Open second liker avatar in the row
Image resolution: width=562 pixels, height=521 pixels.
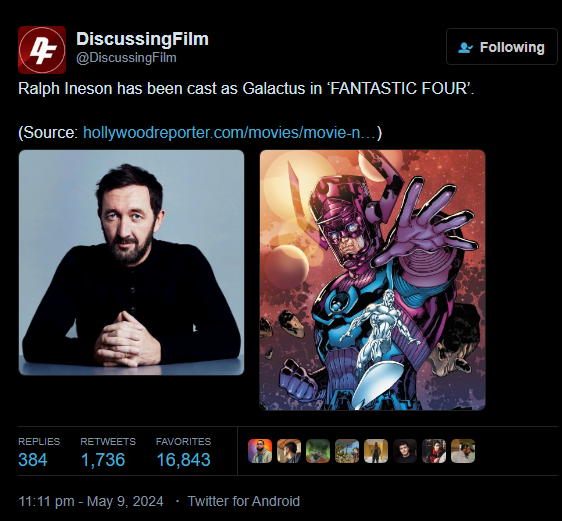[289, 451]
